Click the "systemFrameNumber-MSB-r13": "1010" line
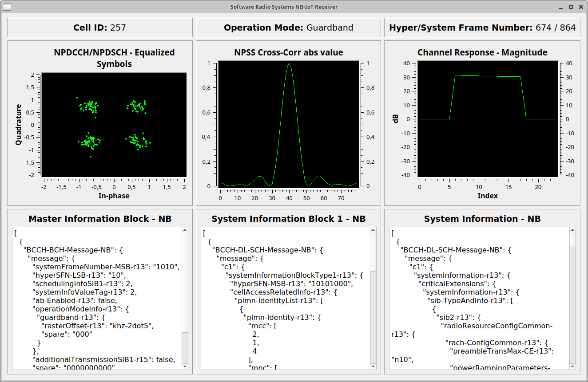Screen dimensions: 588x382 click(x=106, y=267)
